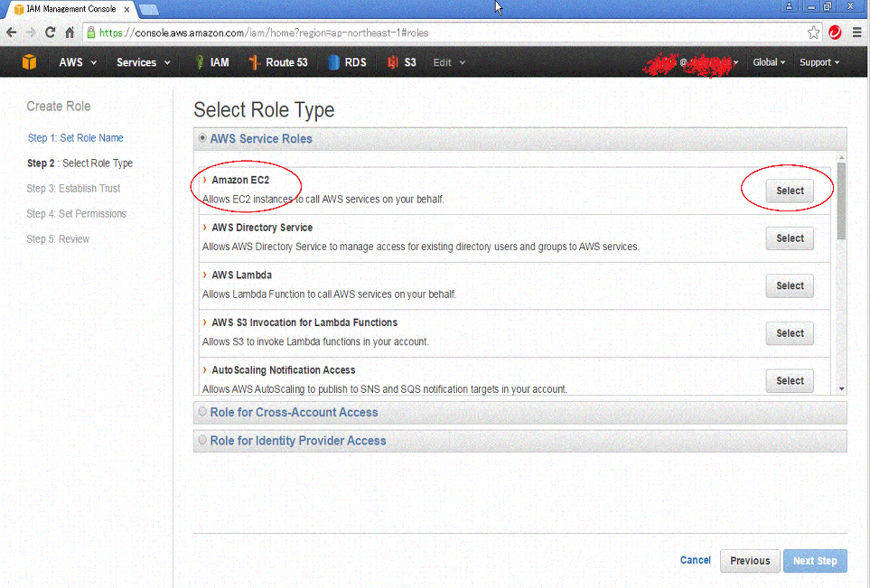870x588 pixels.
Task: Click the browser back arrow
Action: tap(14, 31)
